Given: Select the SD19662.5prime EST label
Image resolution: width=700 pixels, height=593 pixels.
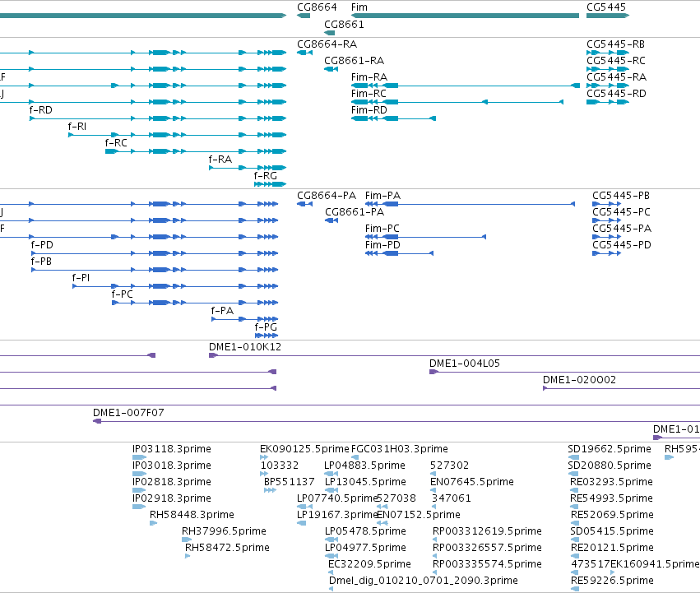Looking at the screenshot, I should point(610,449).
